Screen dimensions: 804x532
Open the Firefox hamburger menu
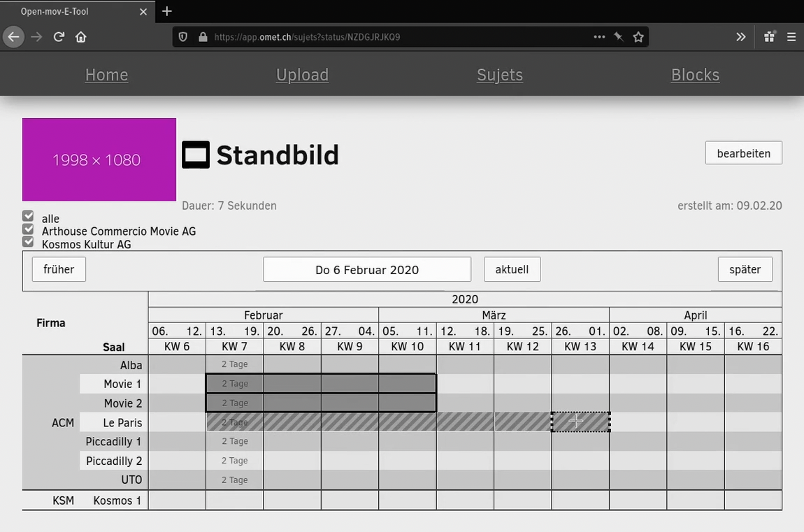click(x=791, y=37)
